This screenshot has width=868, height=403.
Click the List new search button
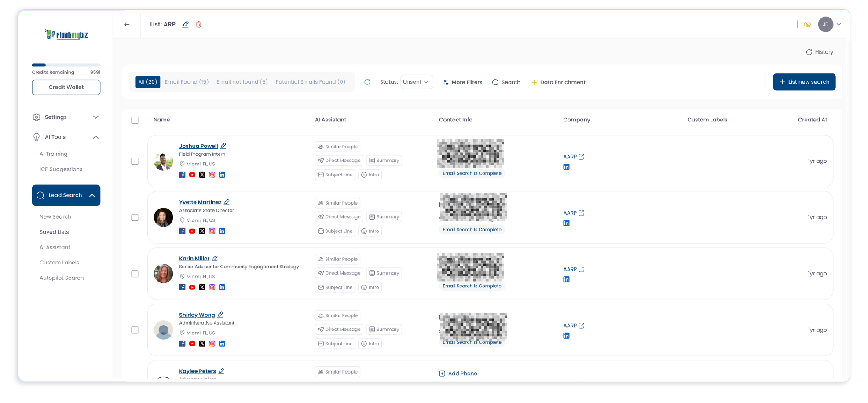[804, 82]
